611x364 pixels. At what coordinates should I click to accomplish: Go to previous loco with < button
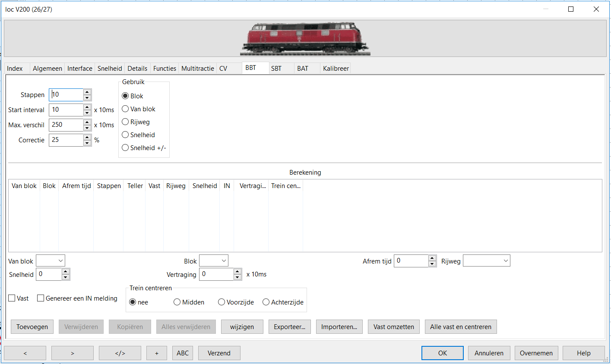click(25, 353)
